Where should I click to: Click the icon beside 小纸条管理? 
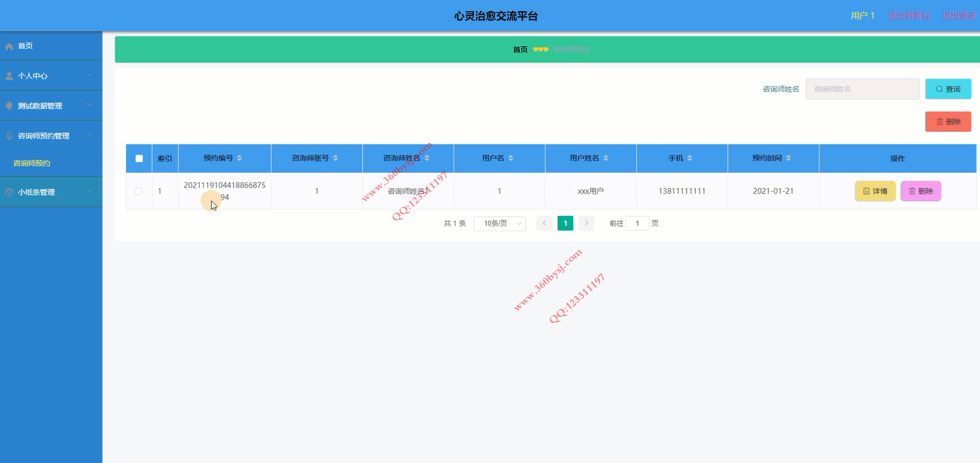pos(9,192)
